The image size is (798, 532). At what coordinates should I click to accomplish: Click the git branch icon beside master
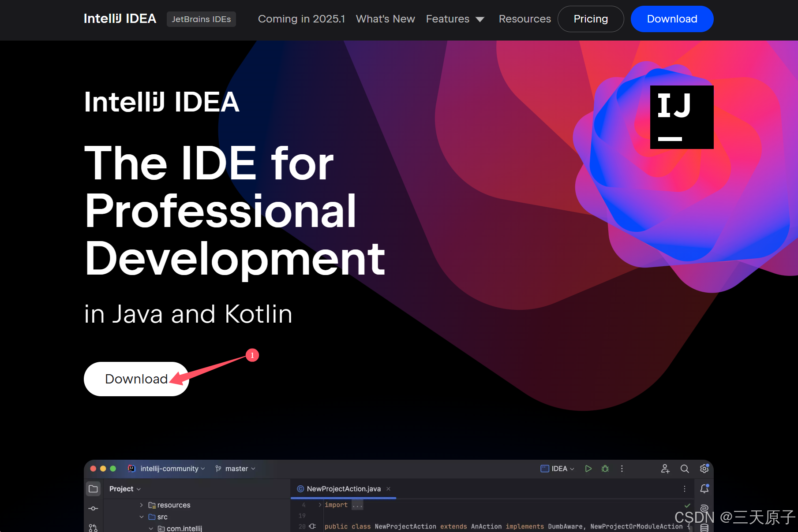218,469
